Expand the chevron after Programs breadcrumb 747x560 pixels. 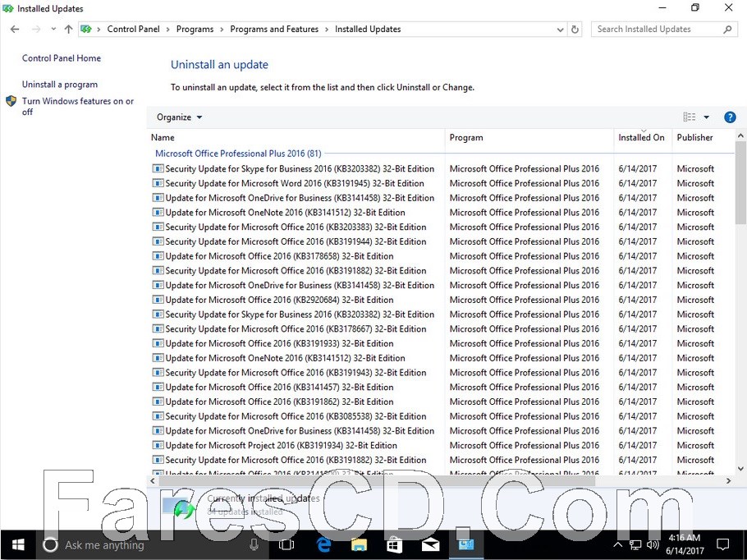(222, 29)
